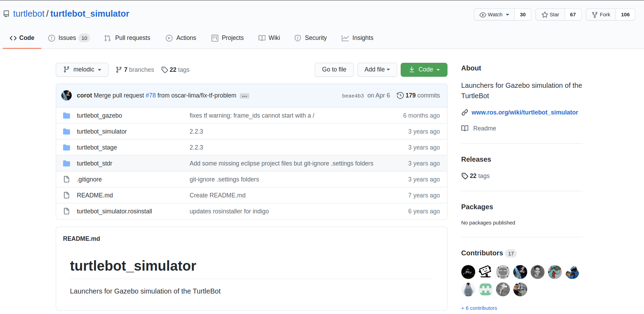The height and width of the screenshot is (314, 644).
Task: Click corot's avatar in the commit header
Action: tap(67, 95)
